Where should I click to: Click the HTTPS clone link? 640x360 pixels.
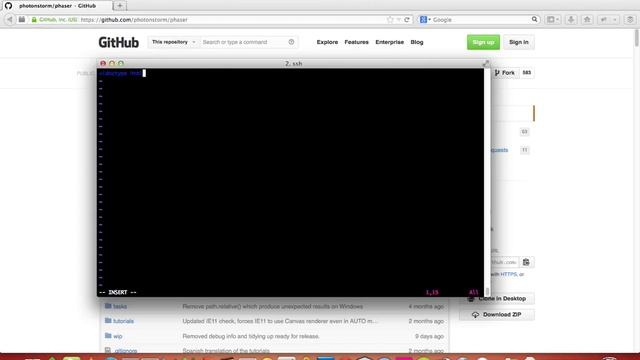[x=509, y=274]
